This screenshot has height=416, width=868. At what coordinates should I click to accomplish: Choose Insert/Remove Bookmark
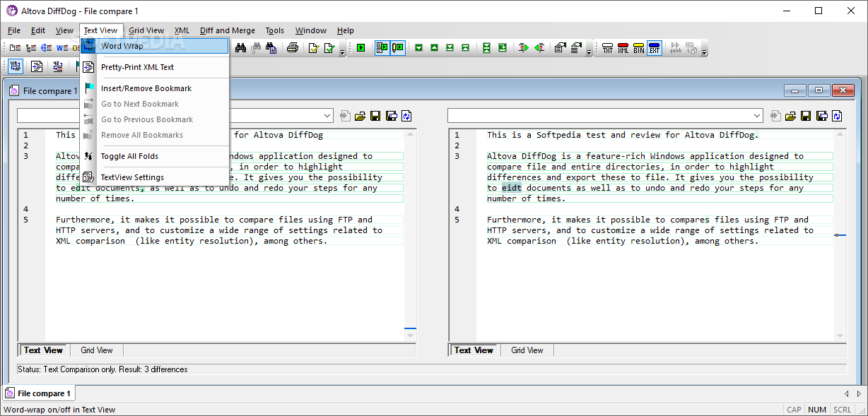point(154,88)
